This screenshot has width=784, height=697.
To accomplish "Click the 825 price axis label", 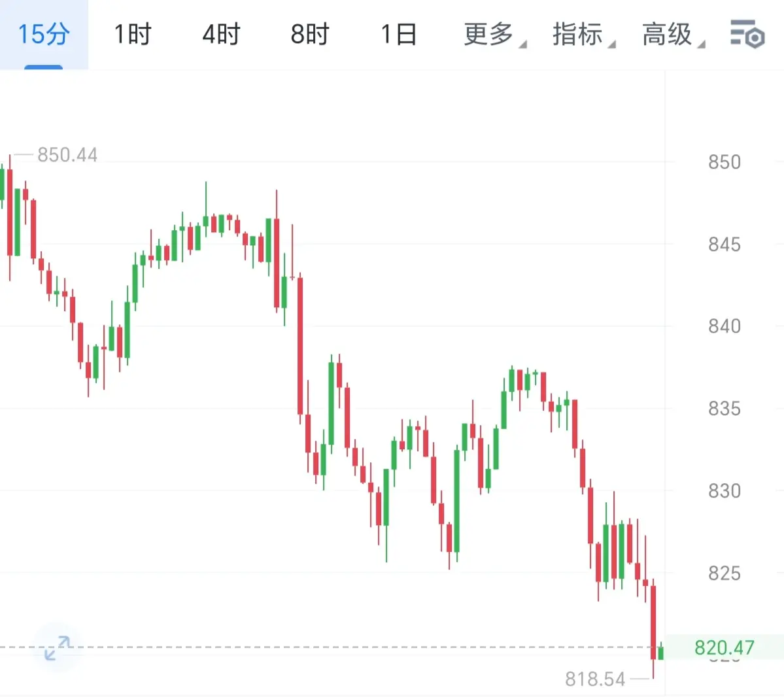I will 724,573.
